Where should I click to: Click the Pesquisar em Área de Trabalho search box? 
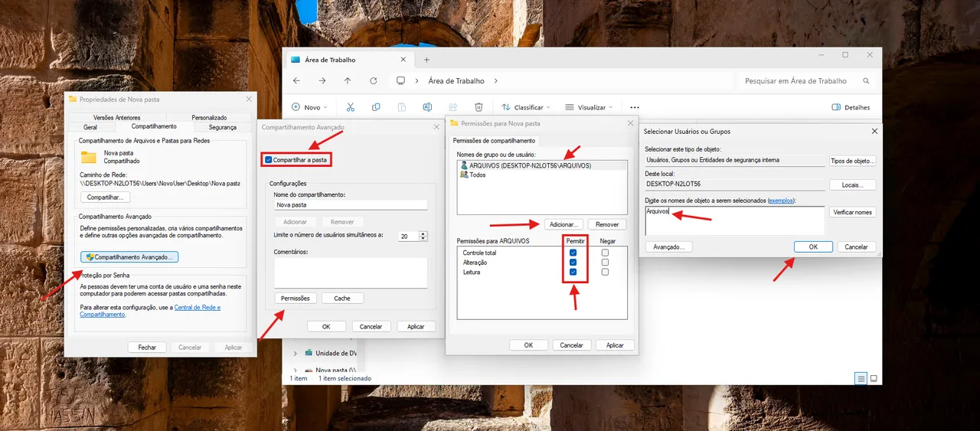[806, 80]
